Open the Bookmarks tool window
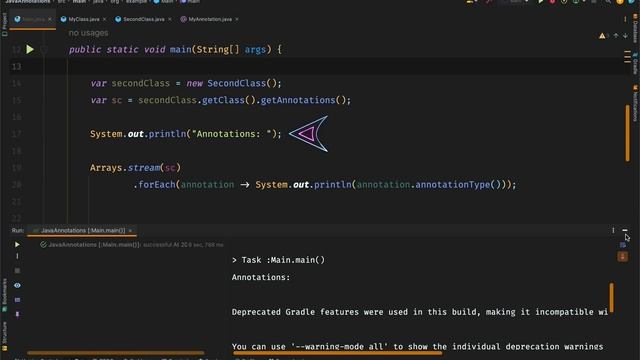The width and height of the screenshot is (640, 360). 4,295
